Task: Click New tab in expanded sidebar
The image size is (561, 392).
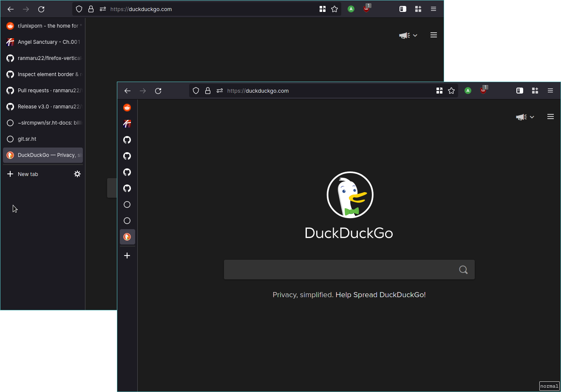Action: point(23,174)
